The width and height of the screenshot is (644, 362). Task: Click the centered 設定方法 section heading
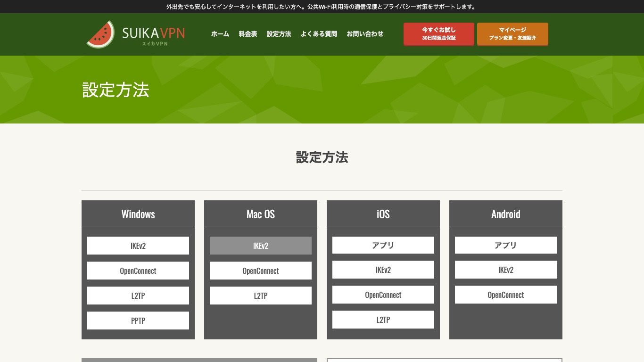(322, 157)
